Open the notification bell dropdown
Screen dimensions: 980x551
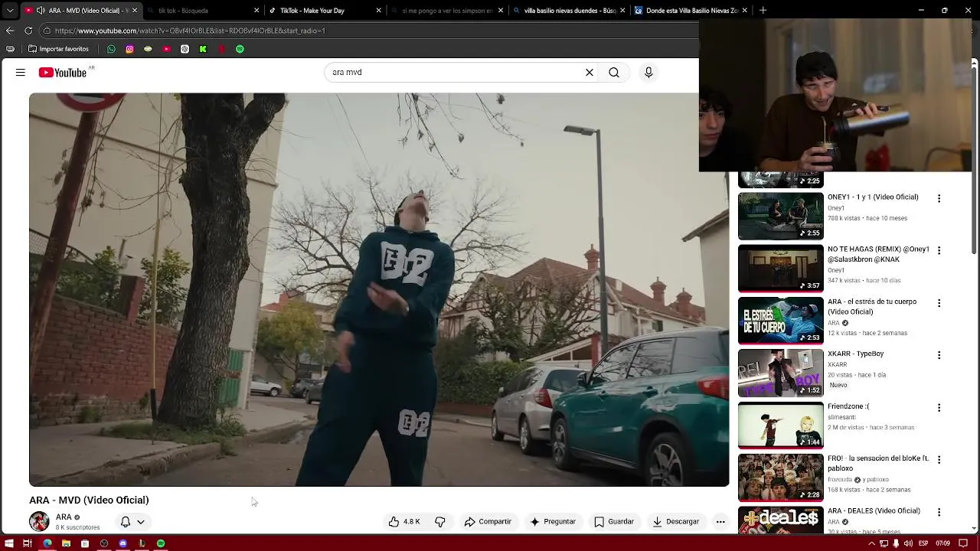132,522
